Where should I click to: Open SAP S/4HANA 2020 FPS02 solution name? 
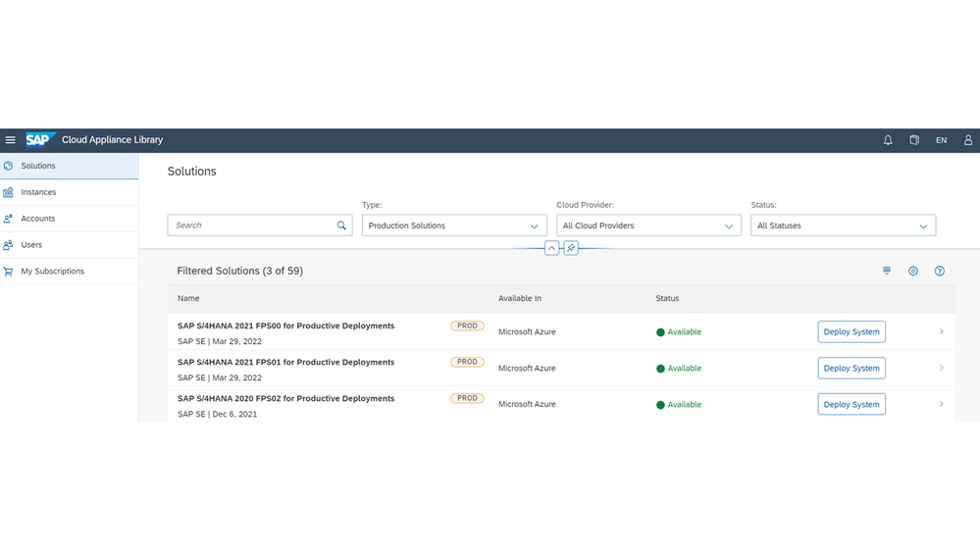[x=285, y=398]
